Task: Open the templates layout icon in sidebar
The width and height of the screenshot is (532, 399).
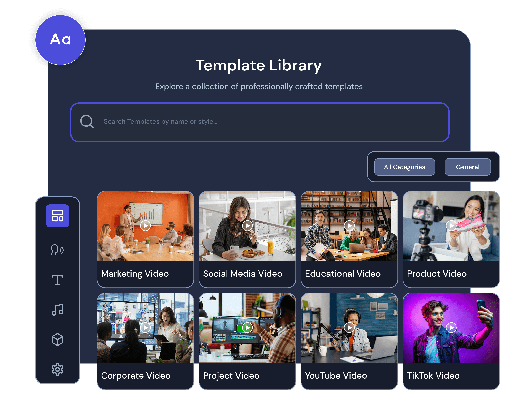Action: 57,216
